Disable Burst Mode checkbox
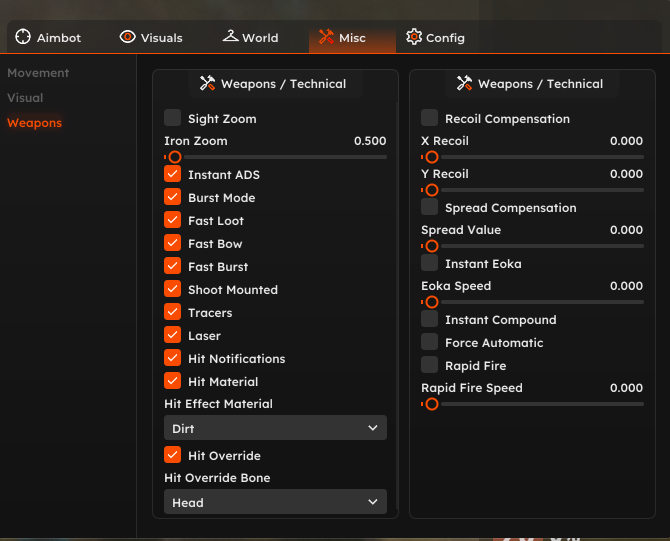Screen dimensions: 670x541 pyautogui.click(x=173, y=197)
